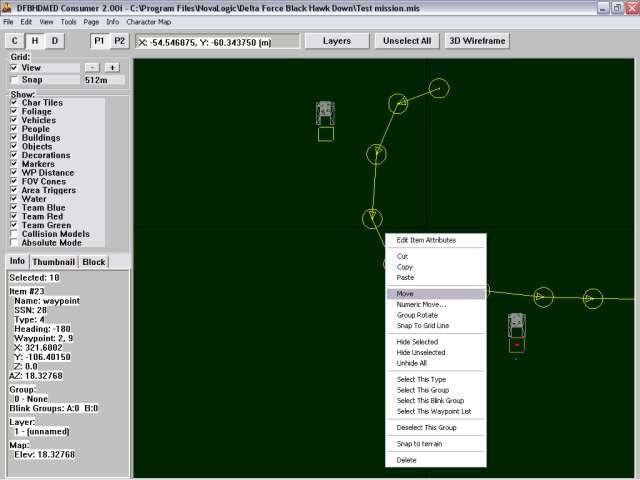Select Snap to terrain in context menu
Image resolution: width=640 pixels, height=480 pixels.
419,444
